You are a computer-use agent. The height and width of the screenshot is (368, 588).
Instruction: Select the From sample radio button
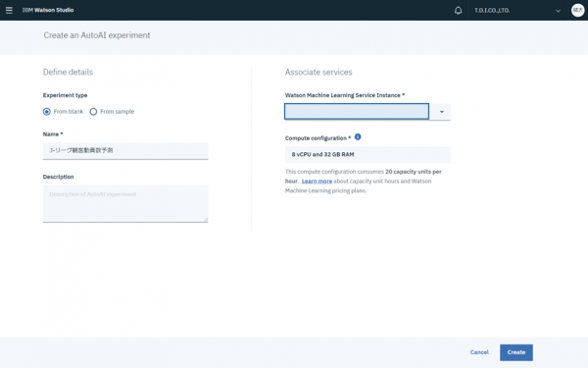[x=93, y=112]
